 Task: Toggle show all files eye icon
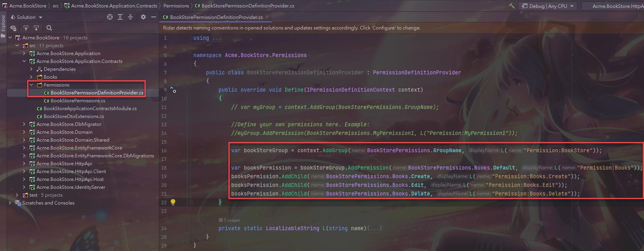click(x=13, y=28)
